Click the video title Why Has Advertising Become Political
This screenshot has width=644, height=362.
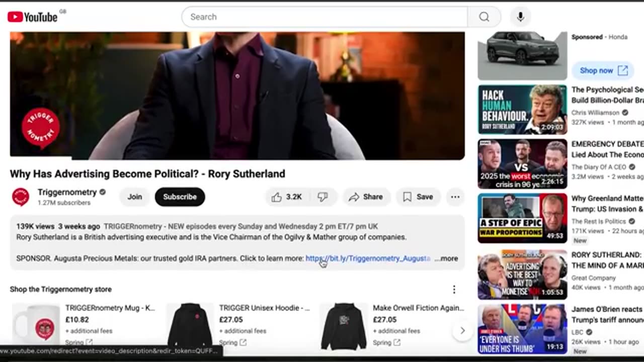[147, 174]
